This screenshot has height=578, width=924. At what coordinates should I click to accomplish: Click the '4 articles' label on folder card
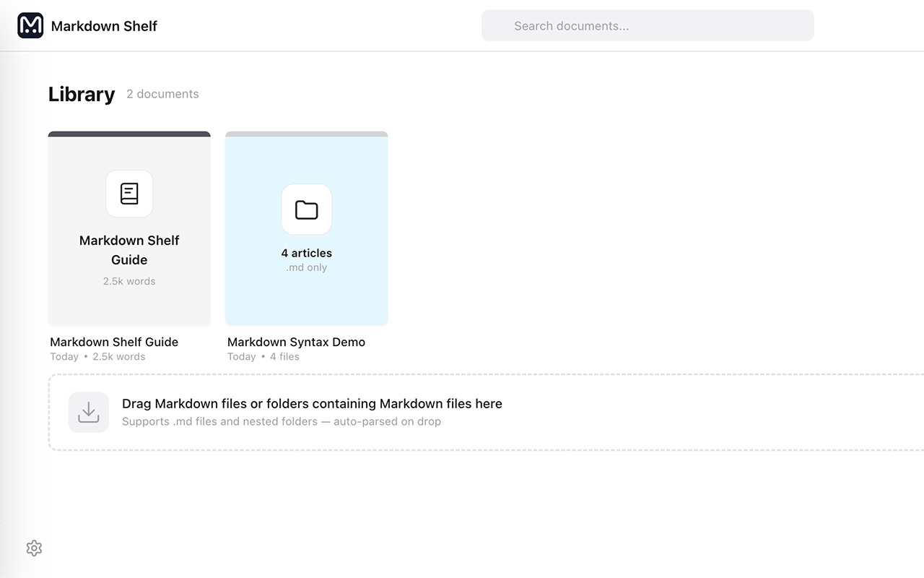point(307,253)
